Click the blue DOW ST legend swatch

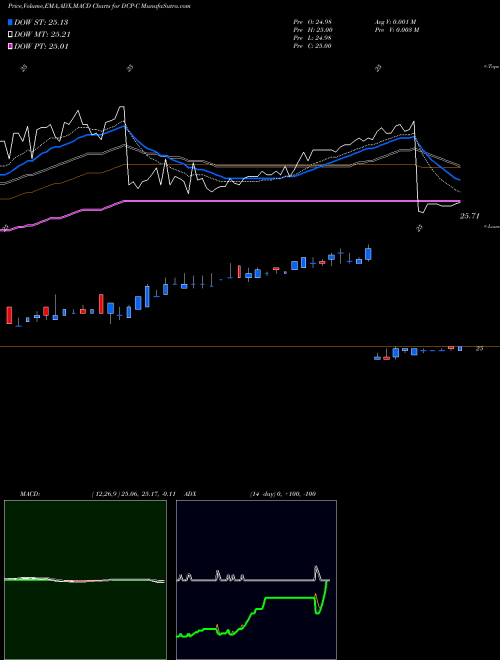pyautogui.click(x=10, y=22)
